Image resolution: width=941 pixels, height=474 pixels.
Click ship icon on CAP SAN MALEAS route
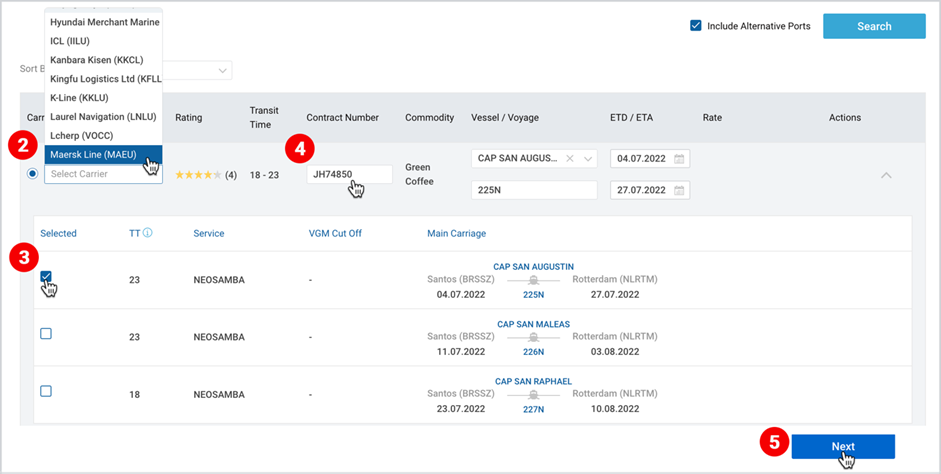click(x=534, y=338)
